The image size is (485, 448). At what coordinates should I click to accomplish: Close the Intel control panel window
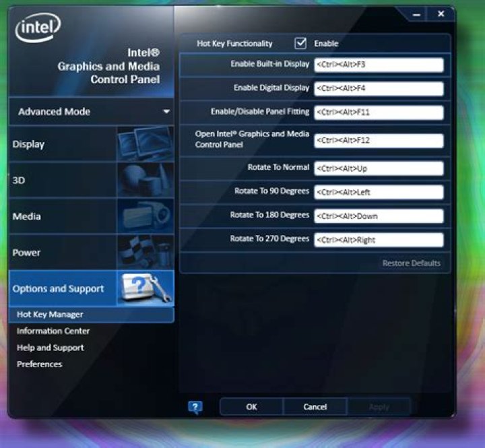(x=441, y=14)
